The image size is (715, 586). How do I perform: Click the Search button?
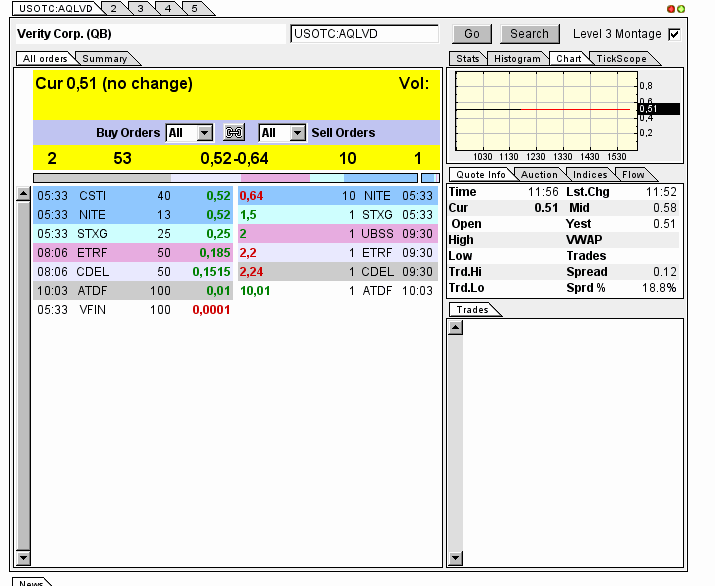pos(529,34)
